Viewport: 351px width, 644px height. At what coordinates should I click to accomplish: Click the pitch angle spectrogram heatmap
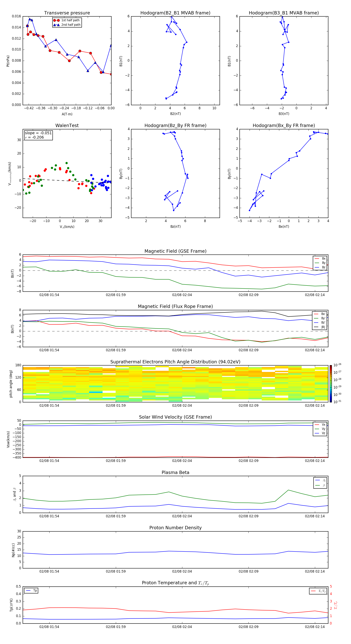(175, 384)
